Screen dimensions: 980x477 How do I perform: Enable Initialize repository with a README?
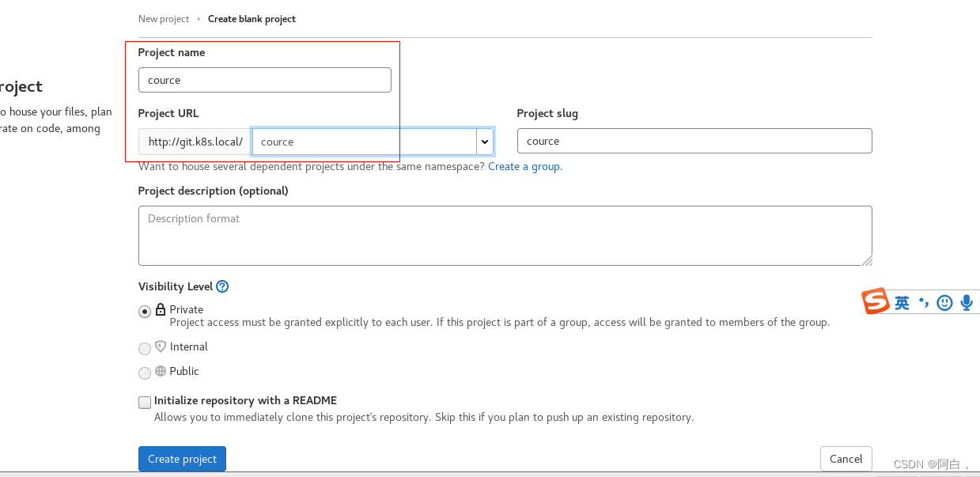tap(145, 403)
